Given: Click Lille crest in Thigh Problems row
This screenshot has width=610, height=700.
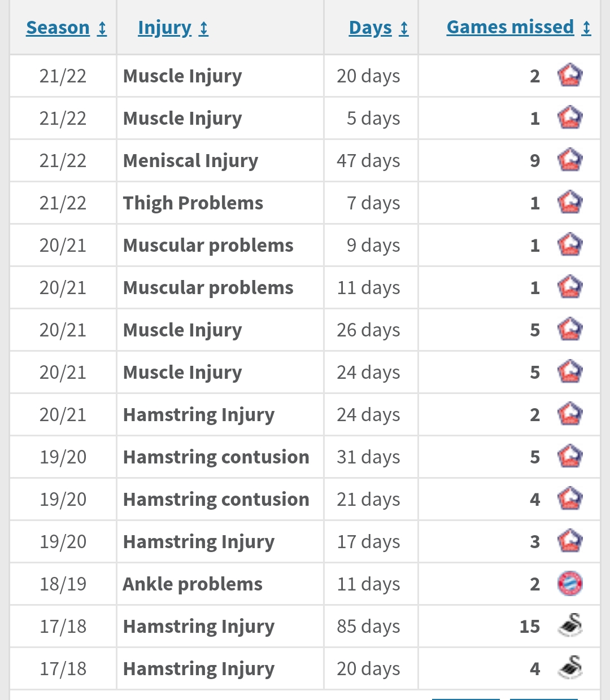Looking at the screenshot, I should 570,203.
